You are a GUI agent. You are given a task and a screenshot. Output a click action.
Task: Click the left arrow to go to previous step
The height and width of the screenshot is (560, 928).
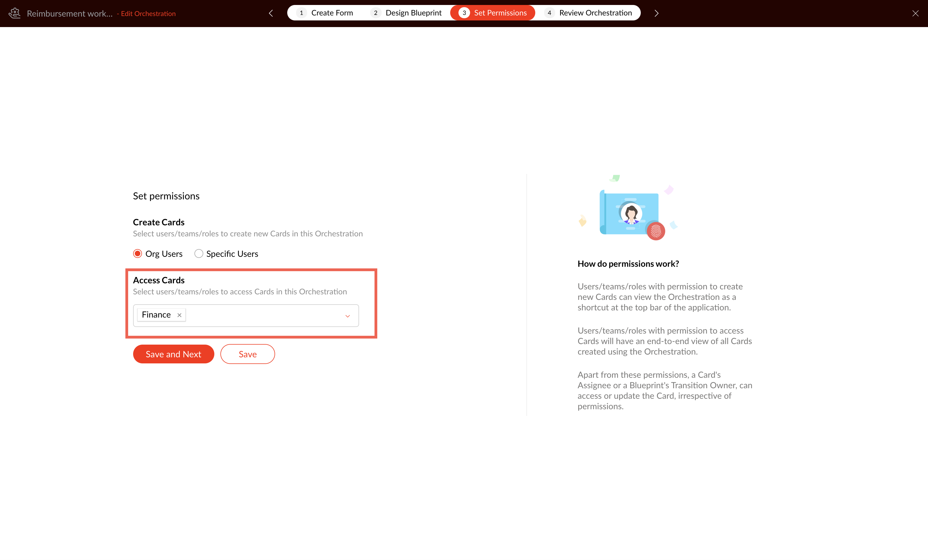[x=271, y=13]
